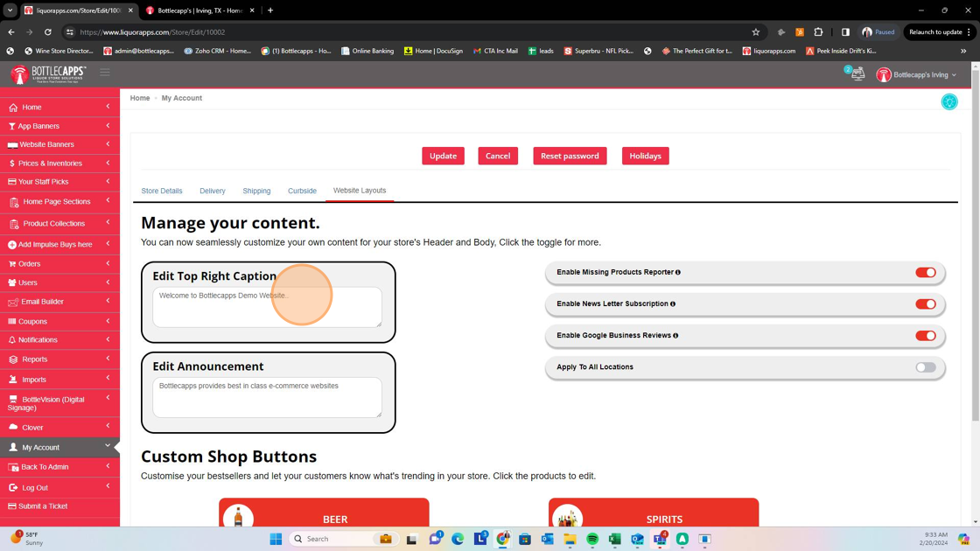Click the Home Page Sections icon

[14, 202]
